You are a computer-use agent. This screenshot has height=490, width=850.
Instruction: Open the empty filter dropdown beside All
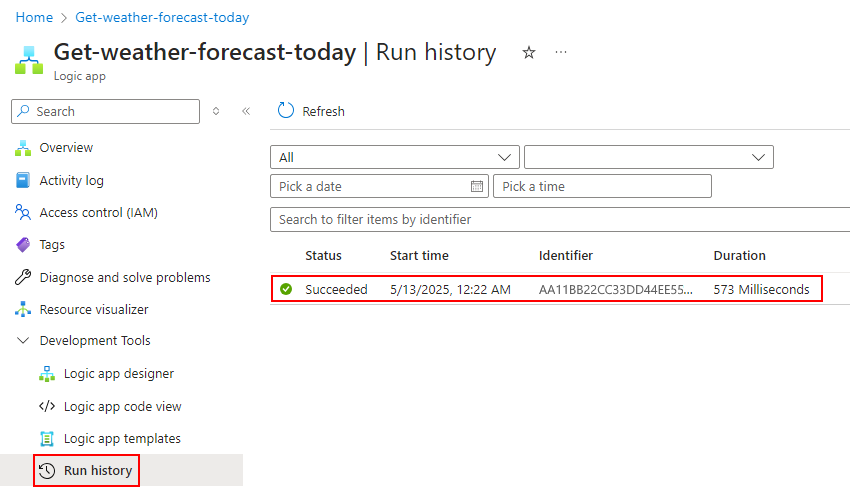tap(649, 157)
